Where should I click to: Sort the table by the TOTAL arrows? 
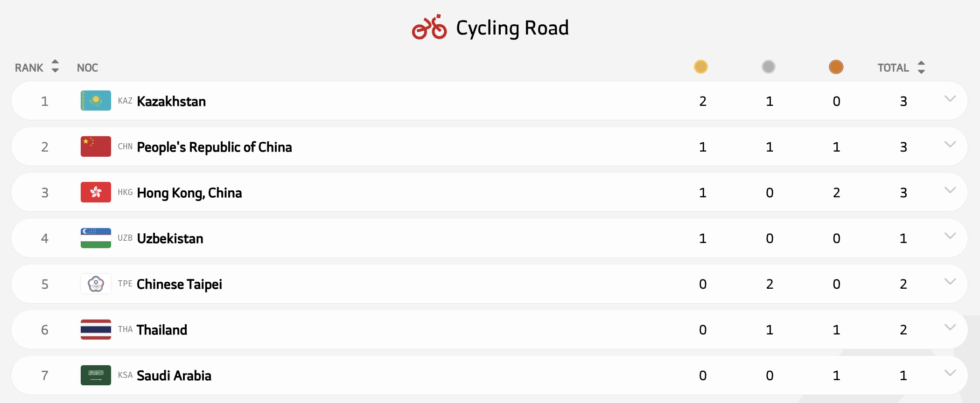pyautogui.click(x=921, y=67)
